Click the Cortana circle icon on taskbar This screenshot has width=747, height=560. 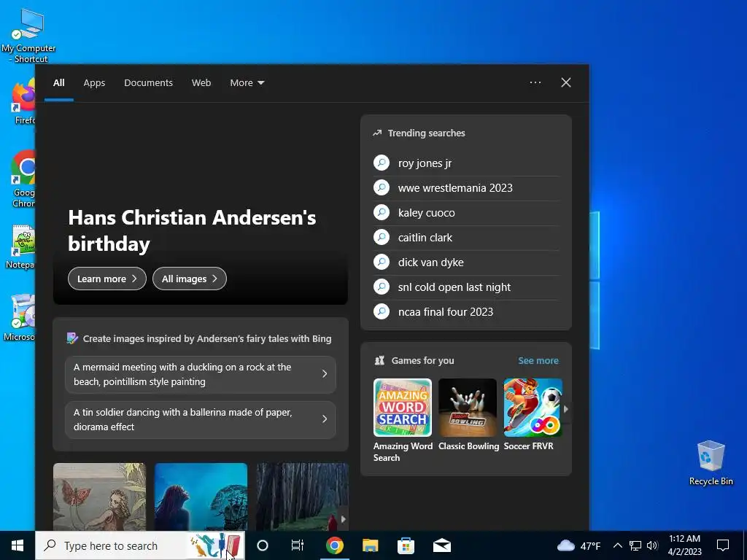click(263, 545)
